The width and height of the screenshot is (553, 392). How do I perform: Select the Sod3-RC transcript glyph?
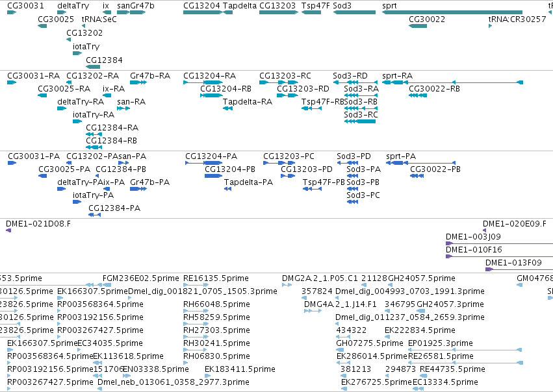(x=360, y=121)
